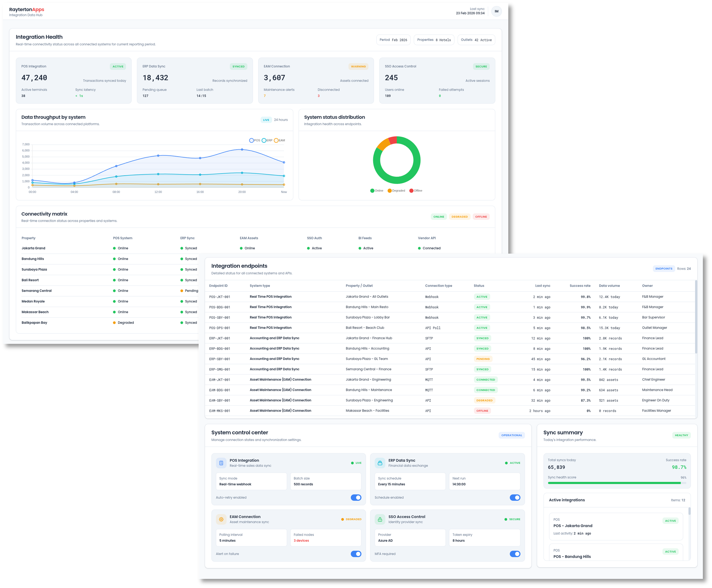
Task: Click the SSO Access Control lock icon
Action: (x=381, y=519)
